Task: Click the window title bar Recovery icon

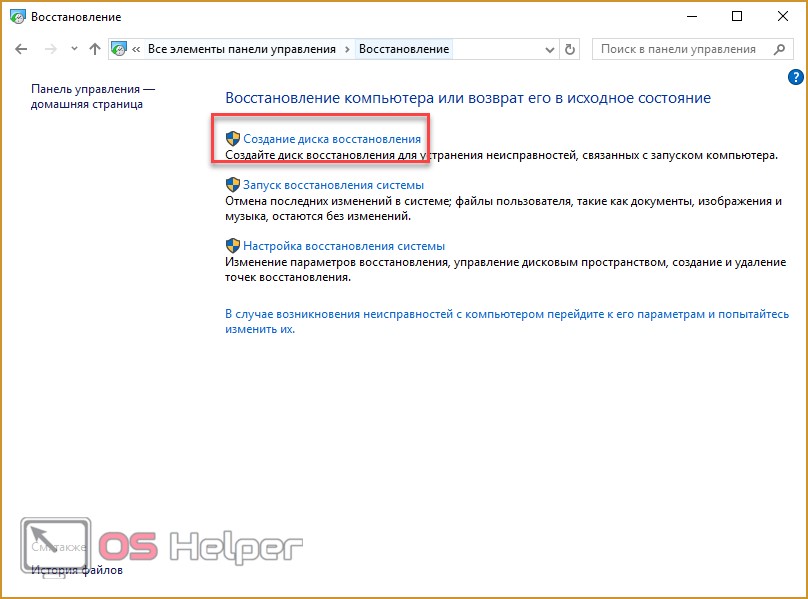Action: (x=17, y=17)
